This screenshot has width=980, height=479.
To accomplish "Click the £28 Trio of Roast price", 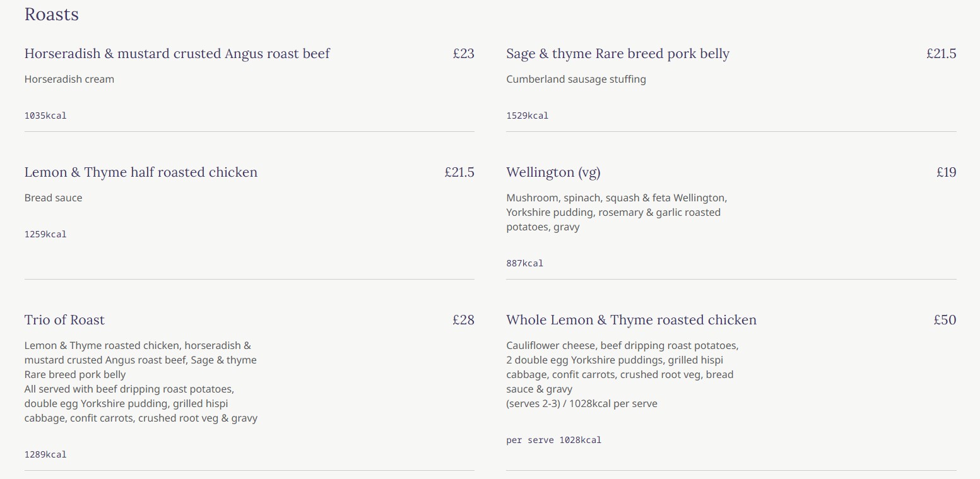I will [463, 320].
